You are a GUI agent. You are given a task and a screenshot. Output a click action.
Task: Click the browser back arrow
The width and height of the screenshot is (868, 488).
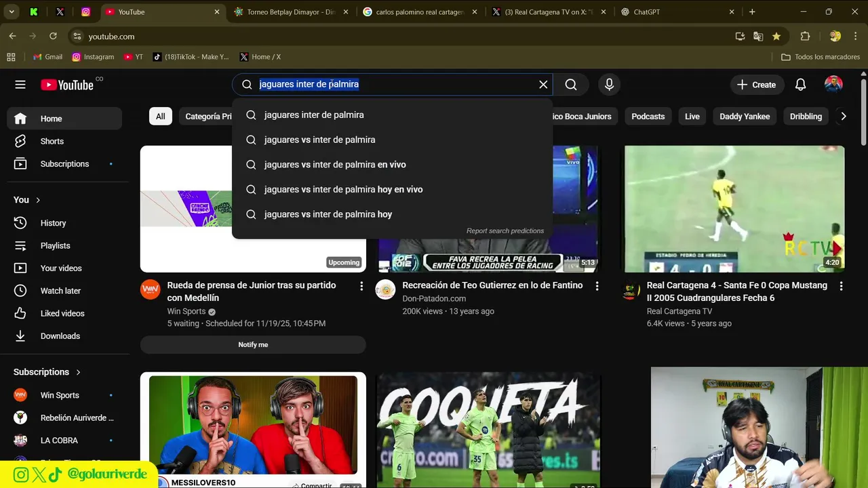tap(12, 36)
